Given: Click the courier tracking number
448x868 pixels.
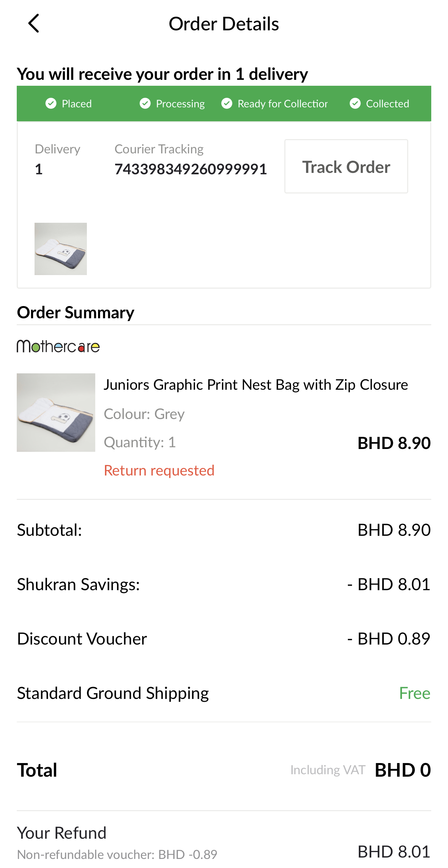Looking at the screenshot, I should (191, 169).
